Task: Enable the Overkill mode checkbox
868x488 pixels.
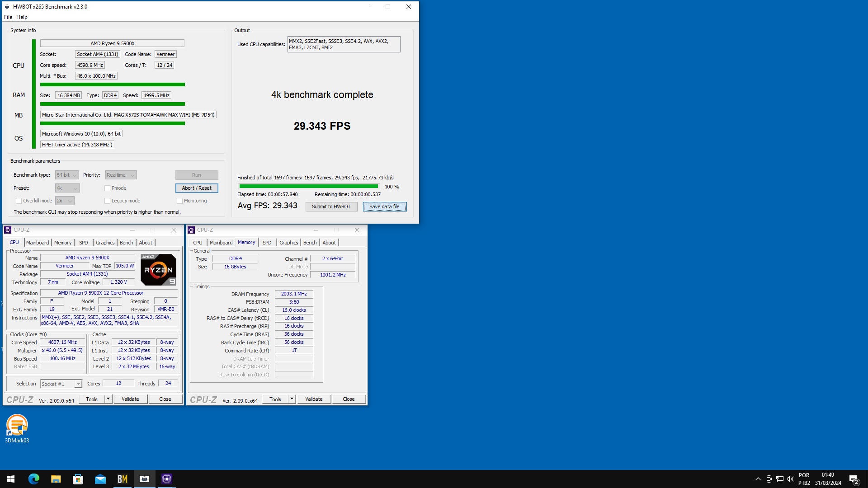Action: [x=19, y=201]
